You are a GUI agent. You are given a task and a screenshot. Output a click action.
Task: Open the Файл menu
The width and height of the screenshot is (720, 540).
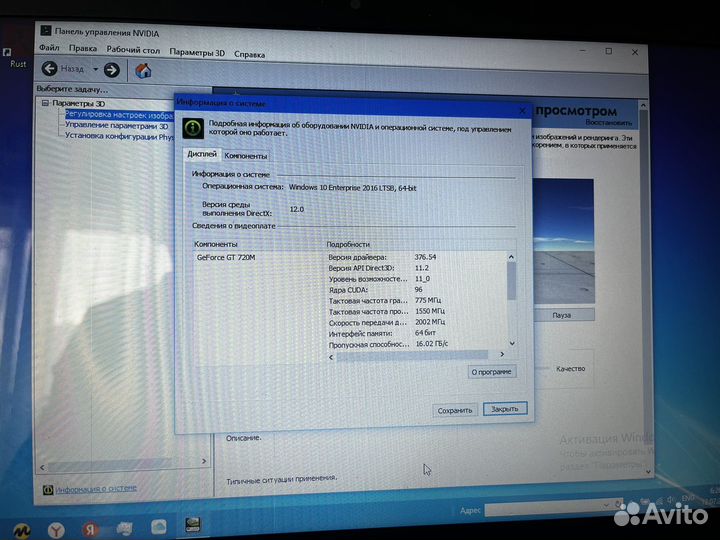click(49, 48)
